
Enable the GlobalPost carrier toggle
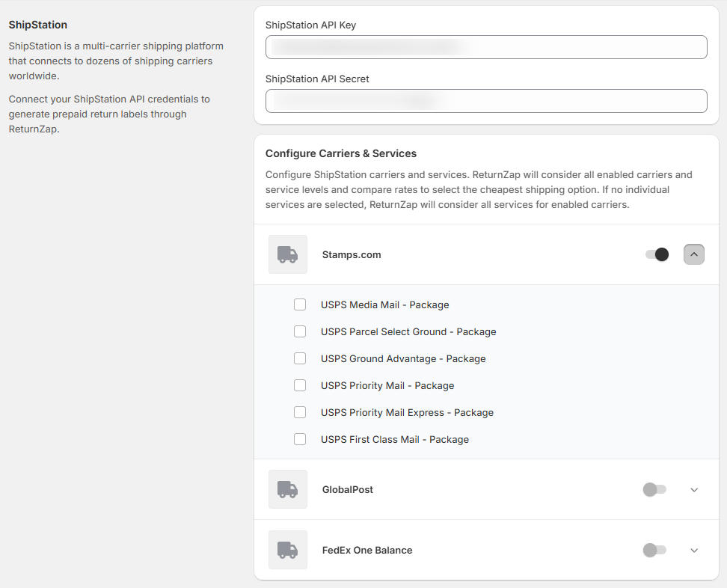tap(654, 489)
